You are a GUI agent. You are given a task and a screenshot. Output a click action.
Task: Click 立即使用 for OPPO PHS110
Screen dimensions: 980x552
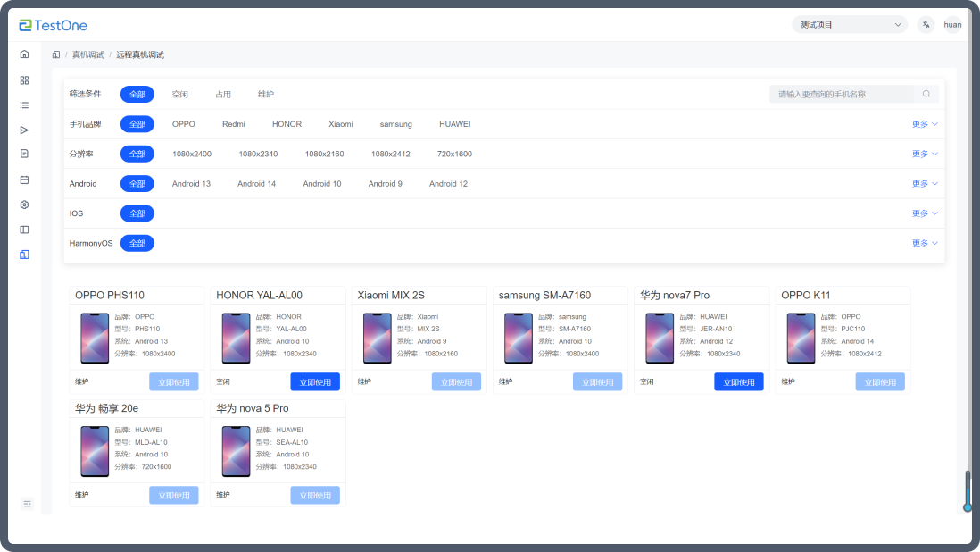point(174,382)
